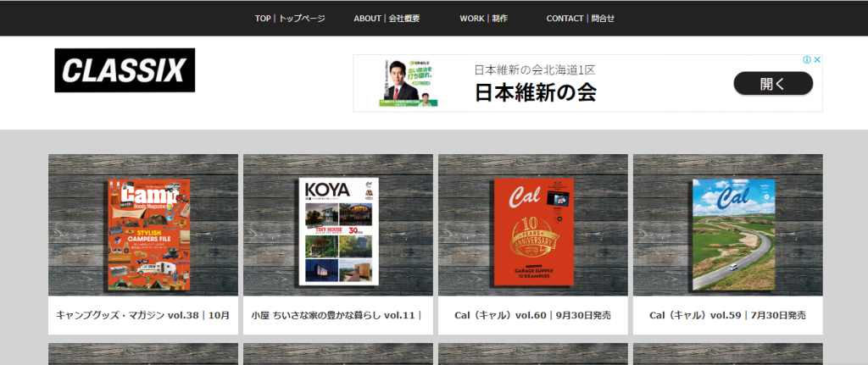868x365 pixels.
Task: Select CONTACT | 問合せ in navigation
Action: (580, 19)
